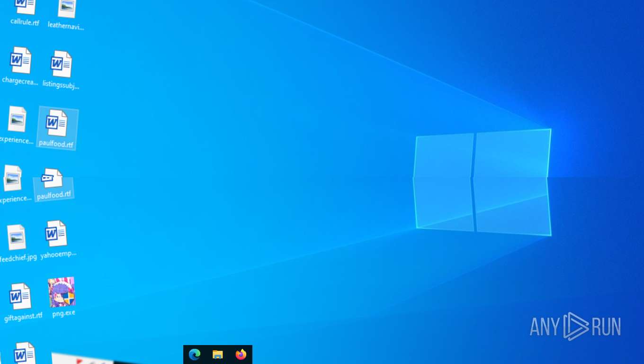644x364 pixels.
Task: Select the feedchief.jpg image file
Action: tap(17, 243)
